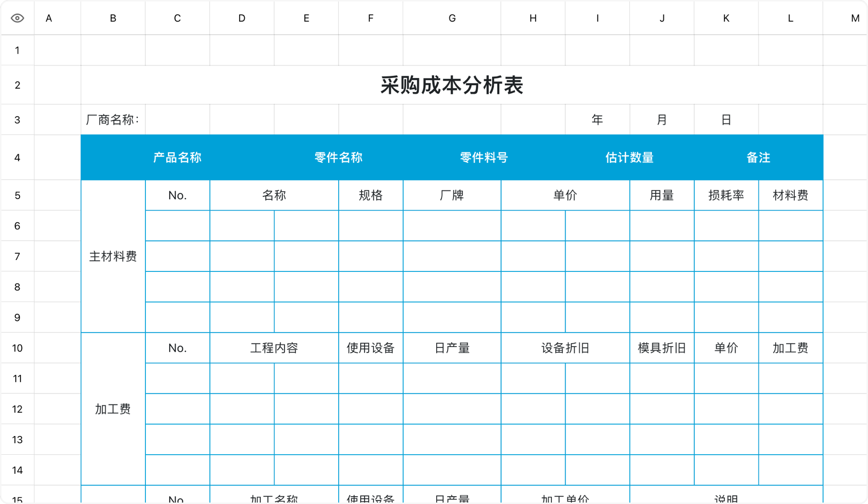Select row 2 header
This screenshot has width=868, height=504.
tap(17, 85)
